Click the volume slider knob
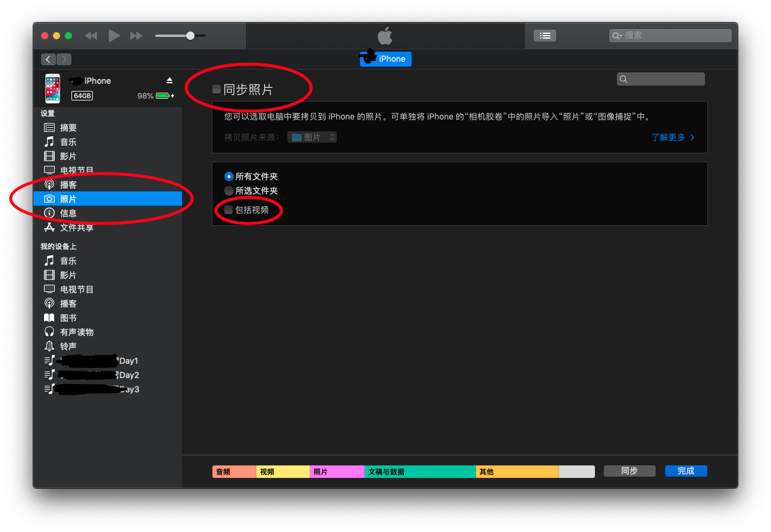 (x=190, y=36)
